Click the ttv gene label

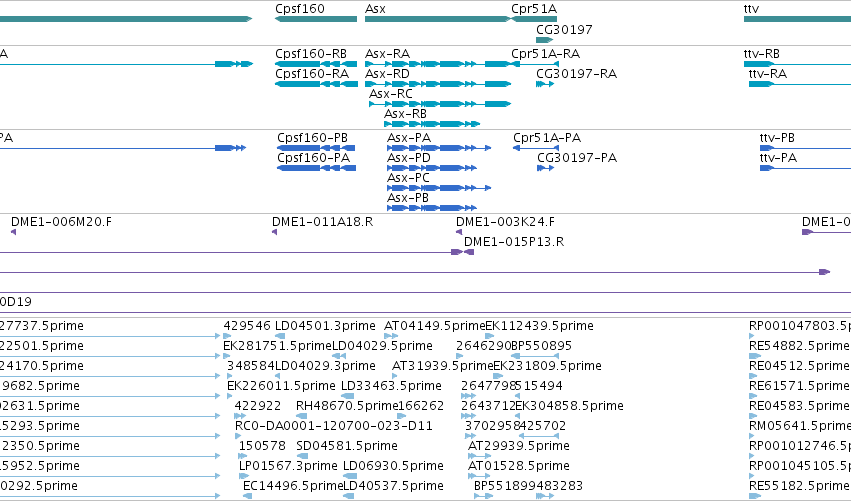click(751, 9)
